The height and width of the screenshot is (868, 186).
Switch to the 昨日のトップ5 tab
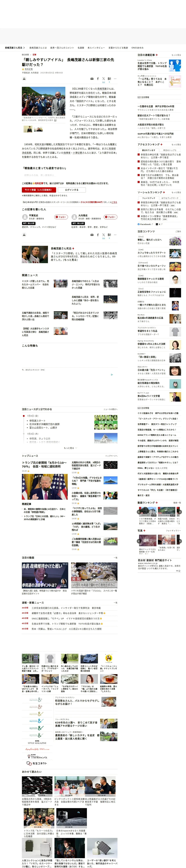pos(170,150)
